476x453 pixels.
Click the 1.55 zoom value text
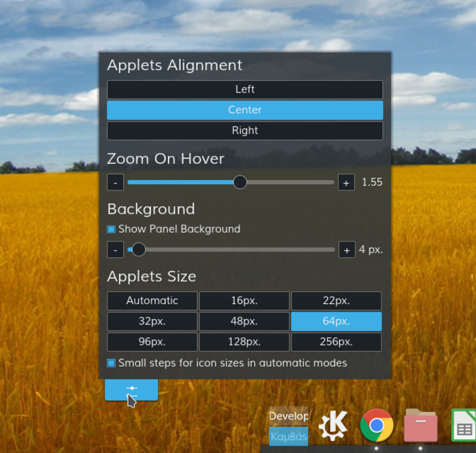(372, 182)
